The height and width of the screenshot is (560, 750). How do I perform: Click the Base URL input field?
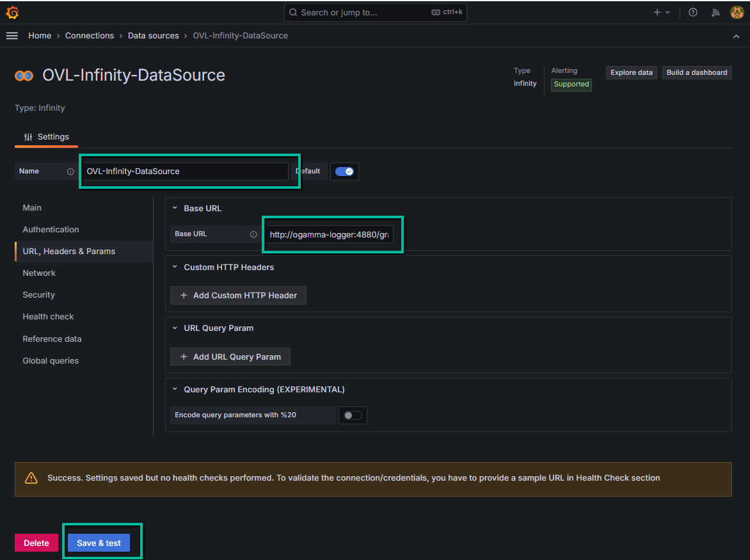329,235
